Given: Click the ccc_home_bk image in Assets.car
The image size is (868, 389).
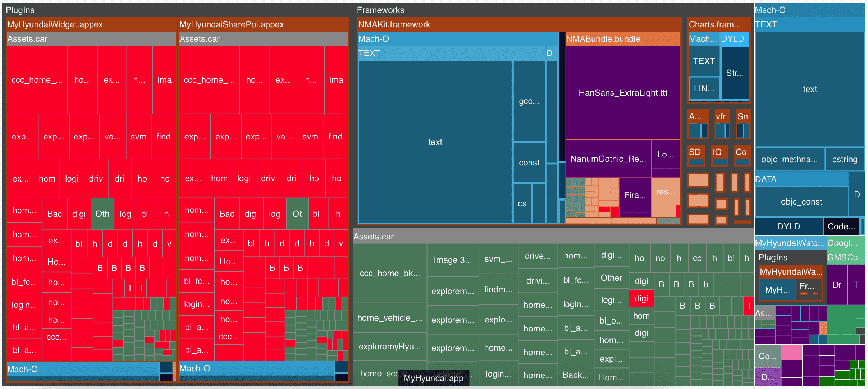Looking at the screenshot, I should click(389, 273).
